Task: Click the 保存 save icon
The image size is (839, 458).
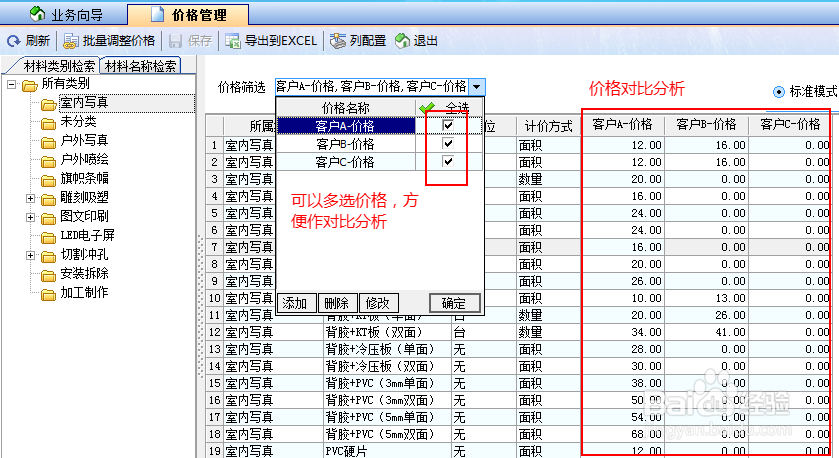Action: 176,41
